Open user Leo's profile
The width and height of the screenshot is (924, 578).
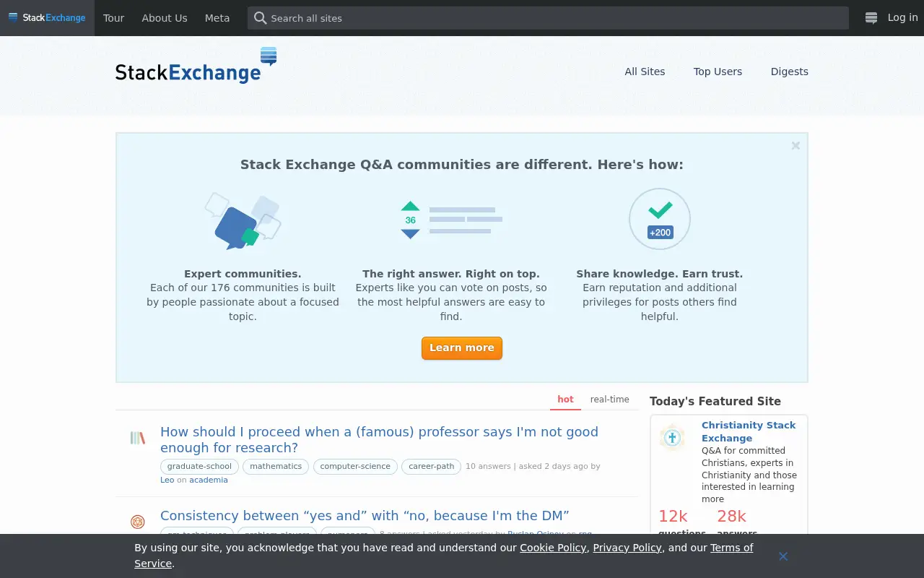click(167, 480)
